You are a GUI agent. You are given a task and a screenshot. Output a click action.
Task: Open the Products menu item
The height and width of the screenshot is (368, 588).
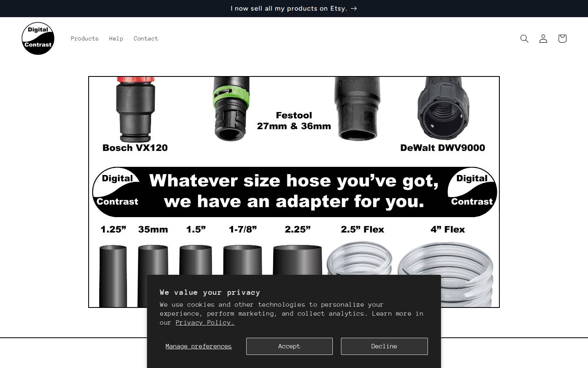pyautogui.click(x=85, y=38)
